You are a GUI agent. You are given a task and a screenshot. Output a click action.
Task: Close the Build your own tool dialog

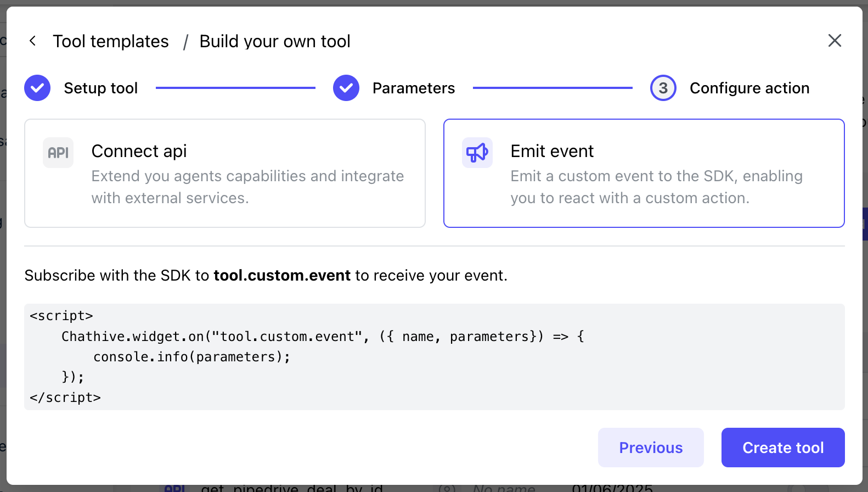click(x=834, y=41)
